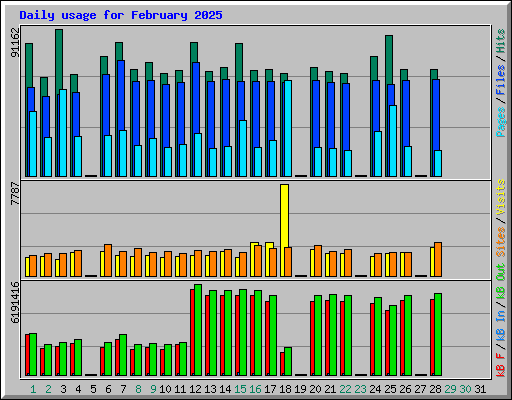512x400 pixels.
Task: Click the 7787 axis value
Action: 15,194
